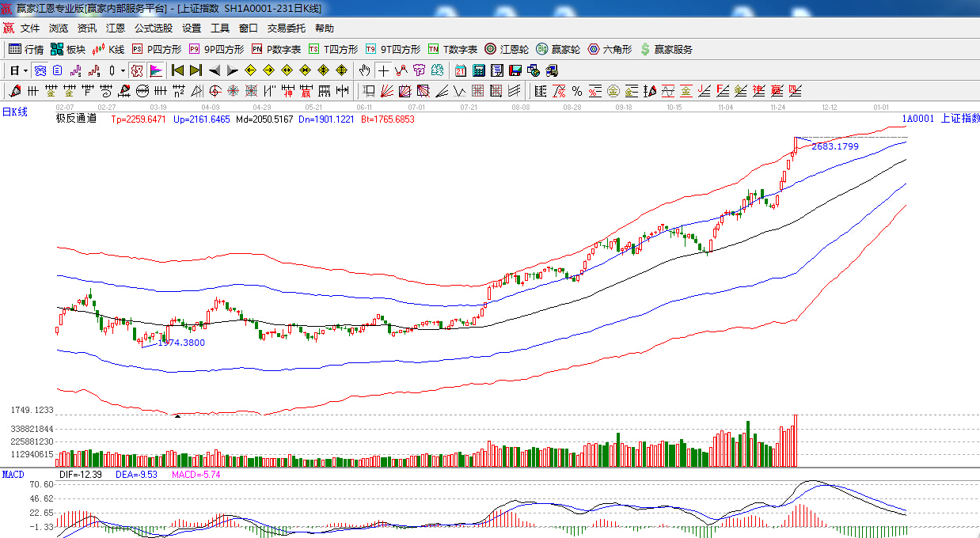Jump to first bar with skip-to-start arrow
The height and width of the screenshot is (538, 980).
click(x=177, y=70)
